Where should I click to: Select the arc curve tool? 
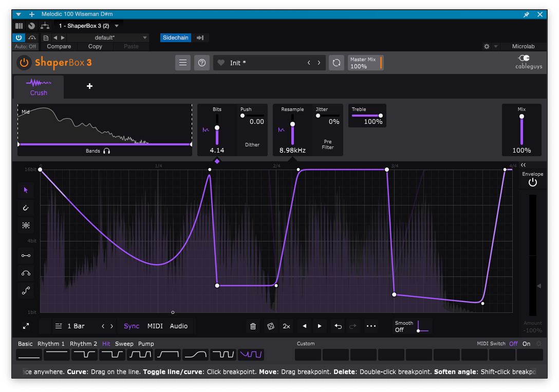26,273
